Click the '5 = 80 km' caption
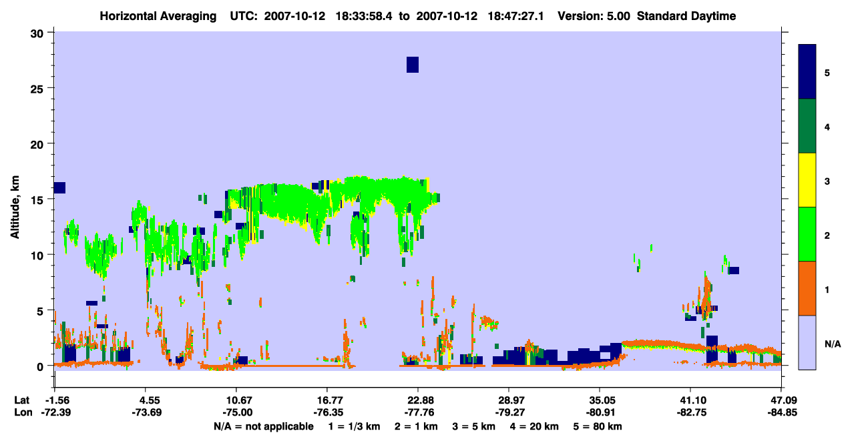Viewport: 868px width, 445px height. [x=599, y=426]
